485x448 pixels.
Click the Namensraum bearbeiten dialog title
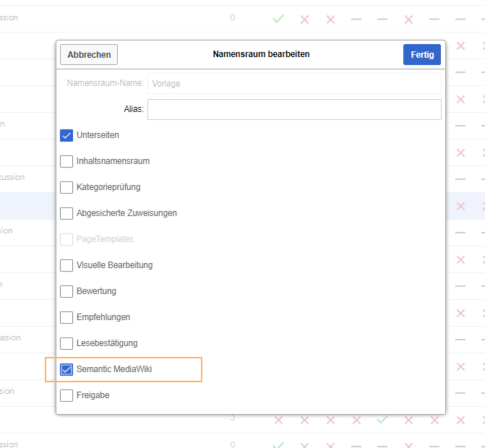pos(261,54)
